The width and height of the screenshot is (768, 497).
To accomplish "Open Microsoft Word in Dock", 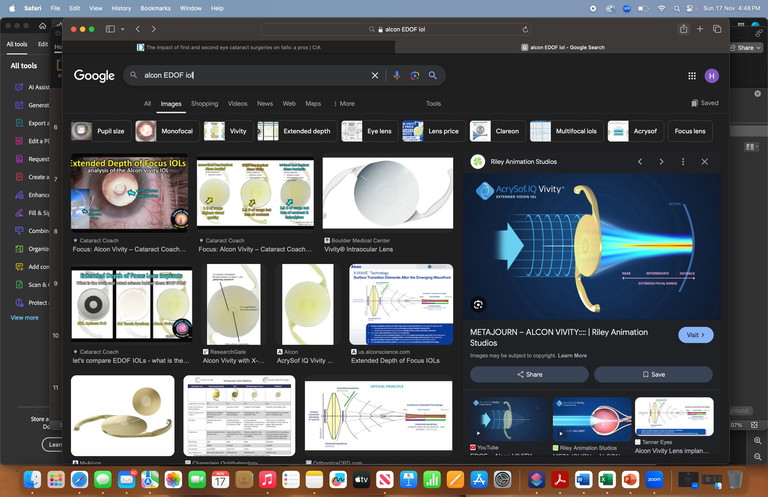I will coord(583,479).
